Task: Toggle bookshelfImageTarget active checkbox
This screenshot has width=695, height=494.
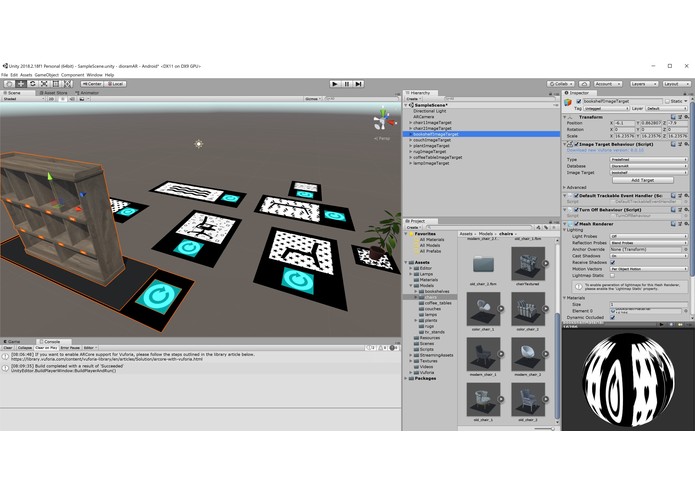Action: pos(579,101)
